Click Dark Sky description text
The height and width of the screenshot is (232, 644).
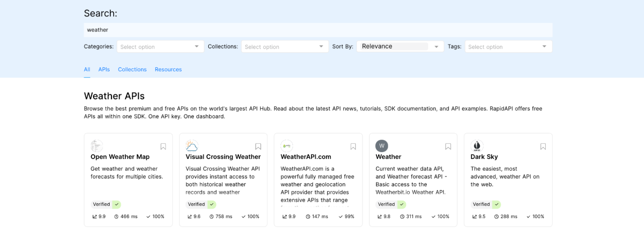click(x=505, y=177)
